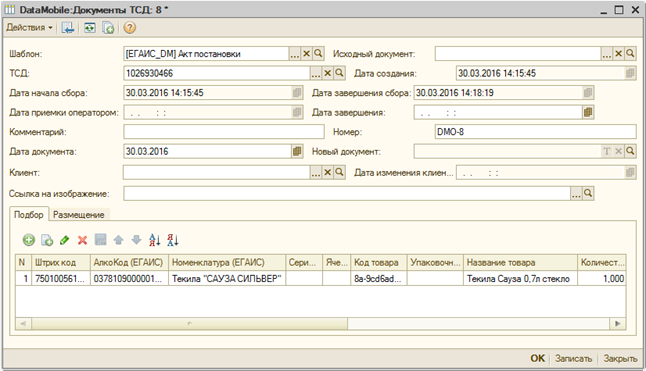Open the Действия menu
The width and height of the screenshot is (646, 371).
click(x=29, y=28)
